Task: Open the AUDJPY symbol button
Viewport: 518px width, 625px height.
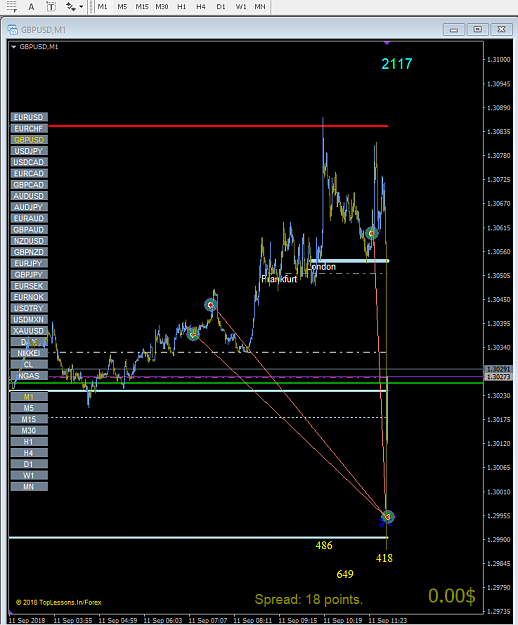Action: pos(29,207)
